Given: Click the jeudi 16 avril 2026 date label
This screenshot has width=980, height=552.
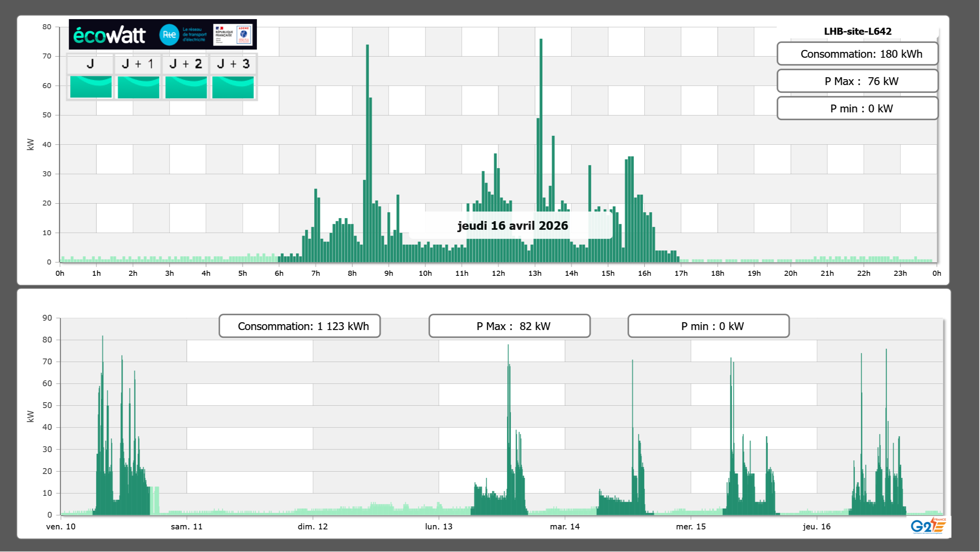Looking at the screenshot, I should coord(512,225).
